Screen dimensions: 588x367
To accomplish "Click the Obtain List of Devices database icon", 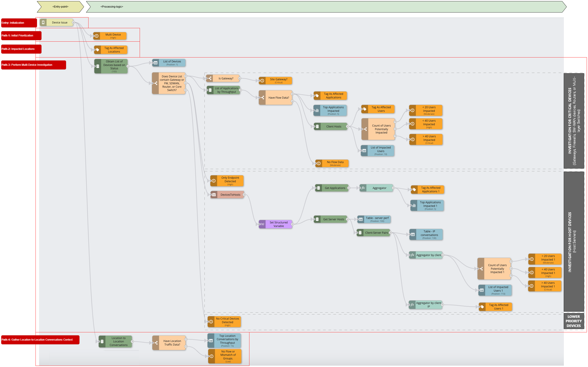I will 98,66.
